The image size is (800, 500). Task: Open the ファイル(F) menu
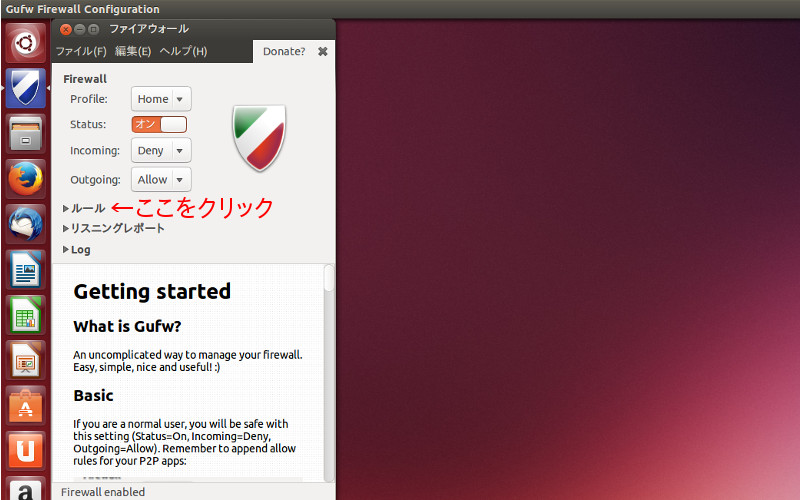point(81,51)
